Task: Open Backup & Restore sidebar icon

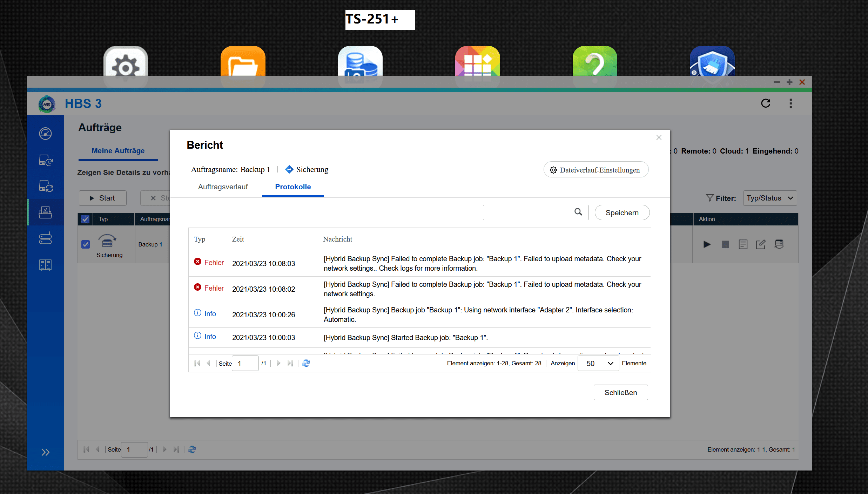Action: [x=45, y=160]
